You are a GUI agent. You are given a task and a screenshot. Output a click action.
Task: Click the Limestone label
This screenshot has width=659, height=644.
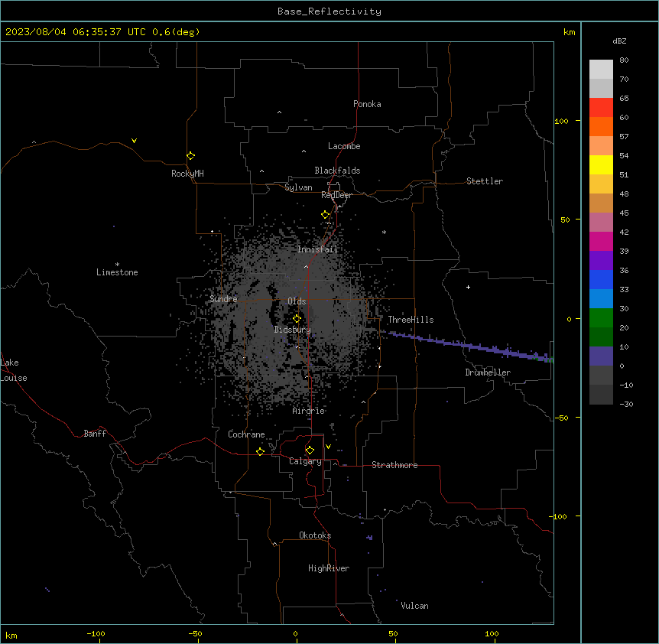point(117,272)
